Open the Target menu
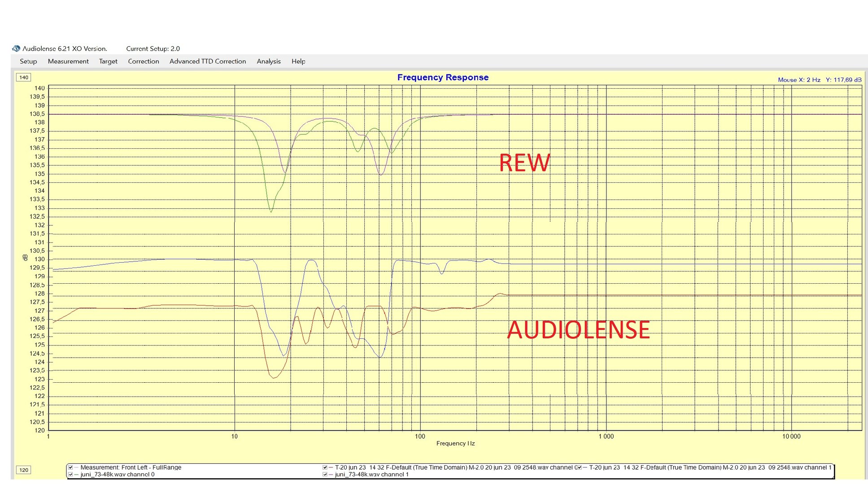The height and width of the screenshot is (484, 868). (108, 61)
